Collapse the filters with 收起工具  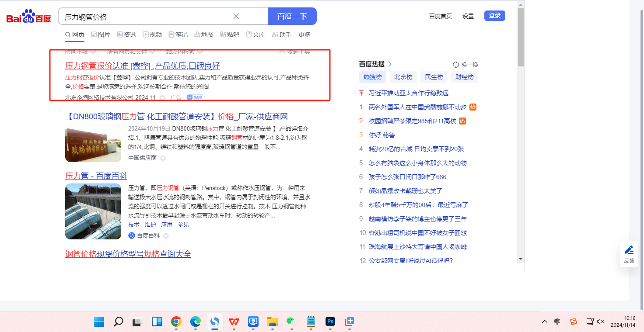tap(295, 52)
